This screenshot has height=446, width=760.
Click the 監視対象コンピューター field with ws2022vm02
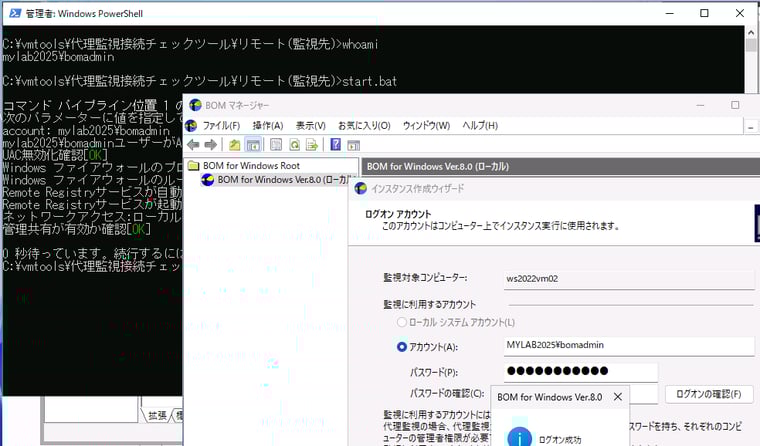[629, 279]
